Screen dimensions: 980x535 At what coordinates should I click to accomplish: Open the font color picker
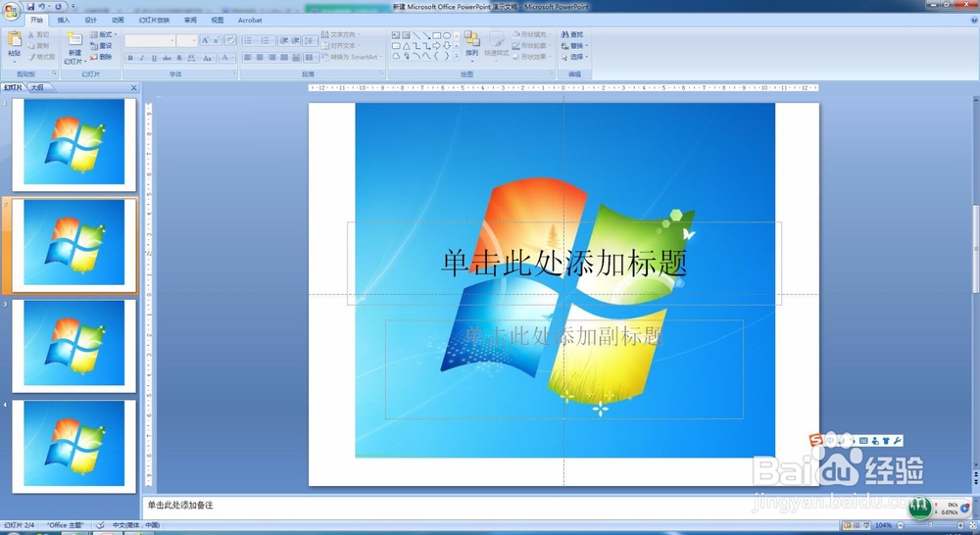[x=225, y=58]
